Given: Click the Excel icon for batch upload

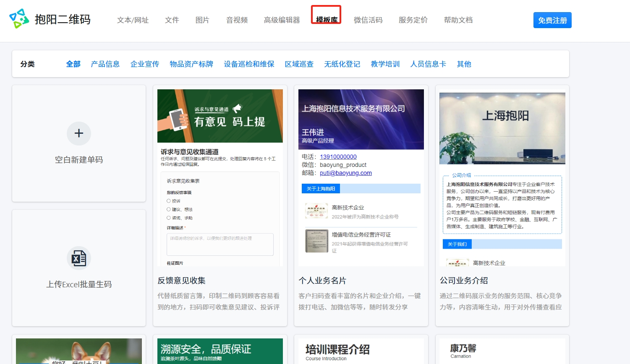Looking at the screenshot, I should tap(79, 258).
